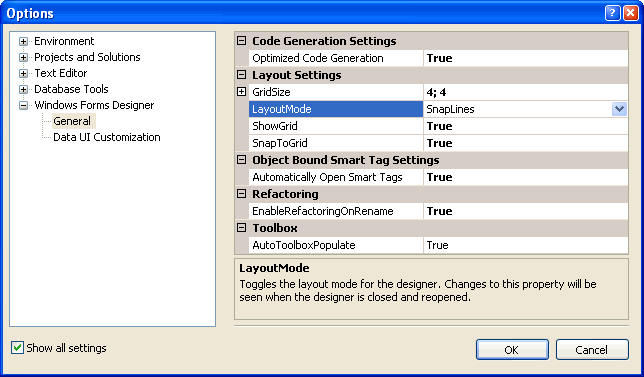This screenshot has height=377, width=644.
Task: Select the SnapToGrid property name
Action: pyautogui.click(x=336, y=143)
